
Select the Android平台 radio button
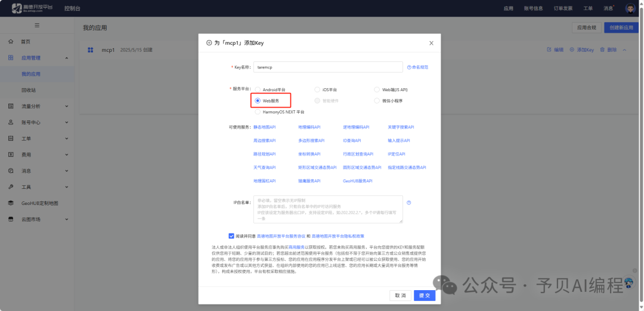(x=258, y=89)
